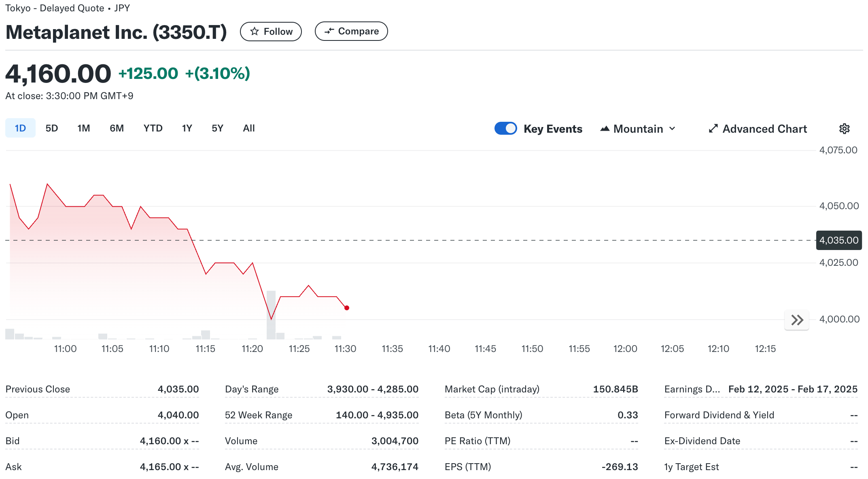Choose the YTD range tab
The image size is (868, 479).
click(x=153, y=128)
